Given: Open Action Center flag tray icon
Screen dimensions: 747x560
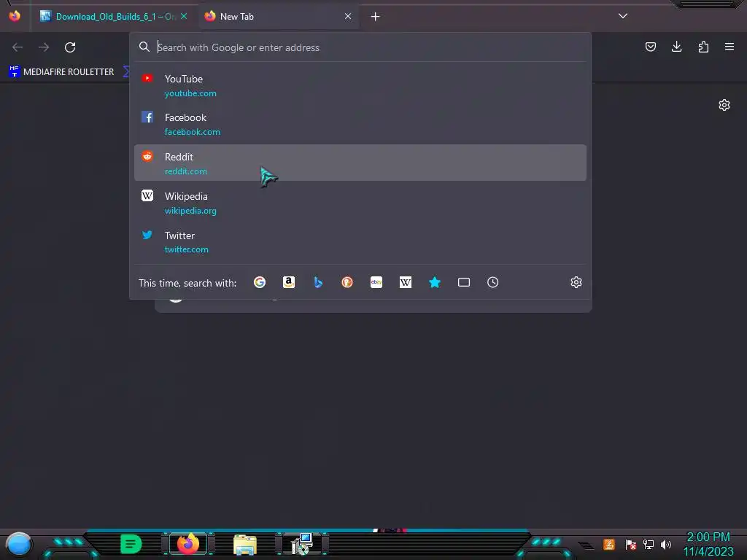Looking at the screenshot, I should tap(631, 544).
